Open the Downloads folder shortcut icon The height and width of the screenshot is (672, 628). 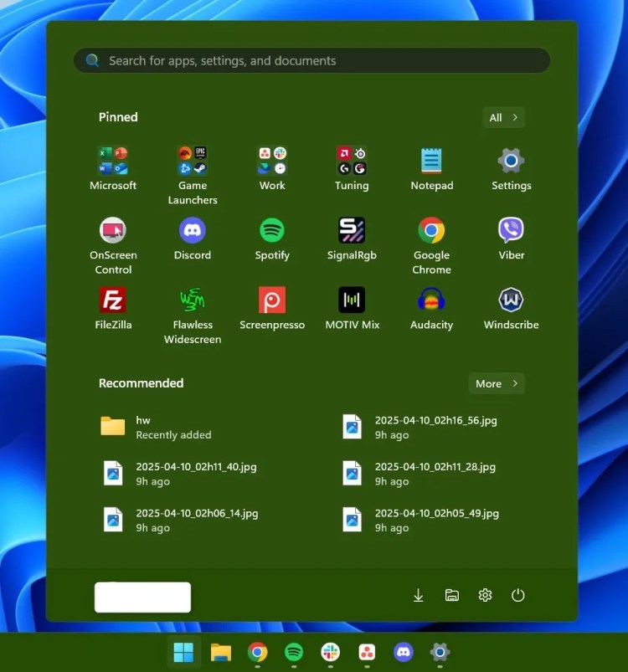(x=419, y=595)
